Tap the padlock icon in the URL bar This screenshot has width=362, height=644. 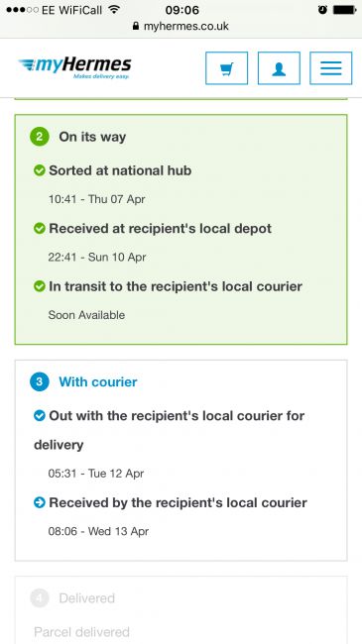click(136, 26)
